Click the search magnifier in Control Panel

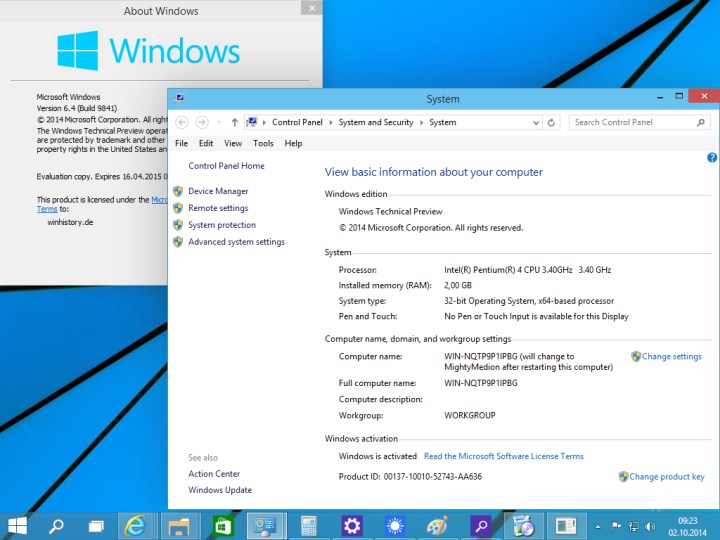[700, 122]
